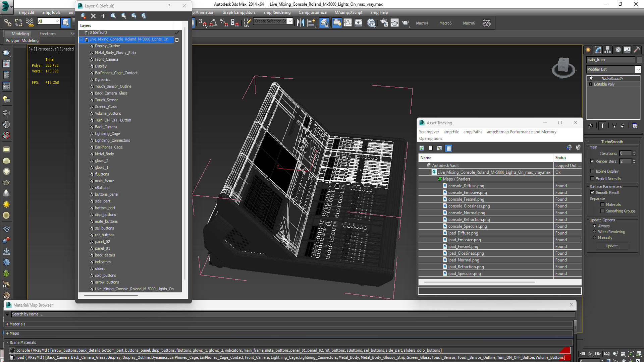644x362 pixels.
Task: Toggle the 3D Snaps magnet icon
Action: pos(203,23)
